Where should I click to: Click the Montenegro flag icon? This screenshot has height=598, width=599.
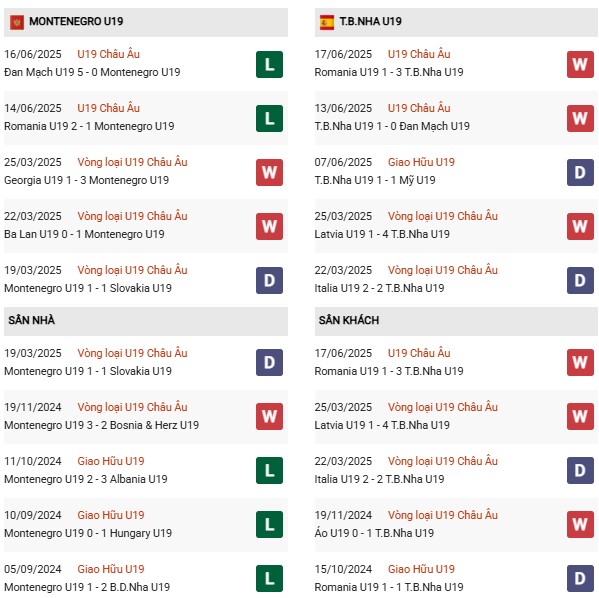point(17,22)
